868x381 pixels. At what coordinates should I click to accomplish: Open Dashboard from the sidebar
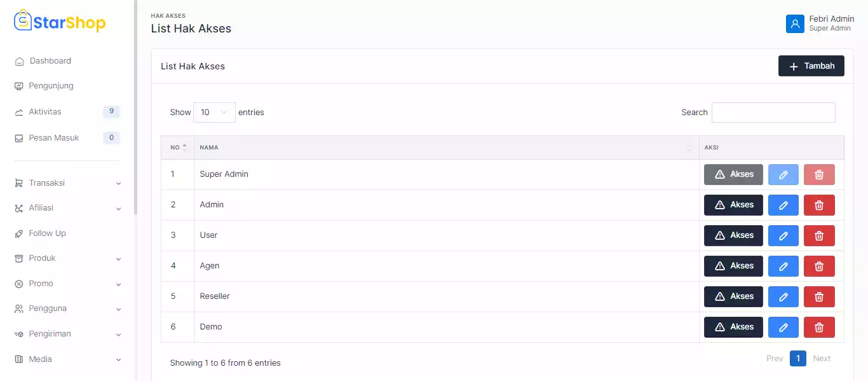point(50,61)
